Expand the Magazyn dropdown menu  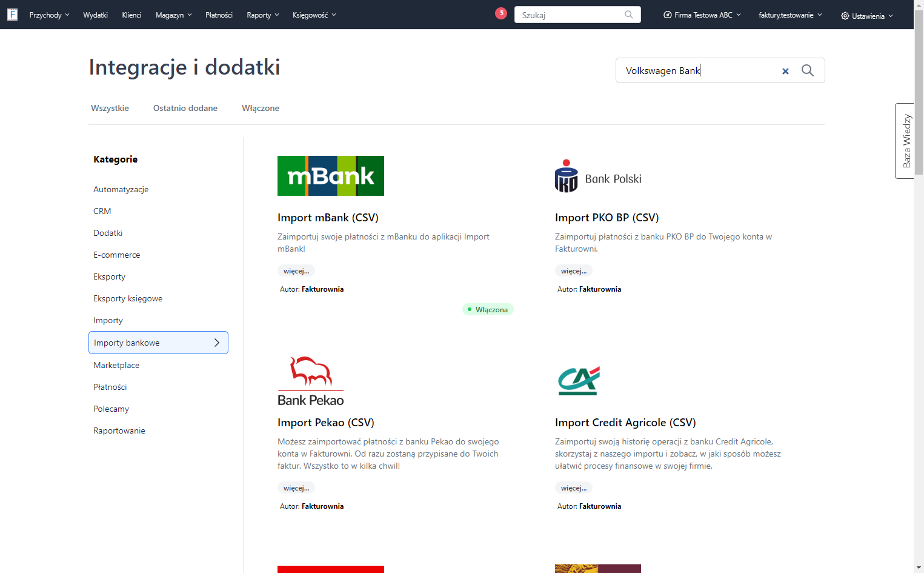pyautogui.click(x=173, y=15)
